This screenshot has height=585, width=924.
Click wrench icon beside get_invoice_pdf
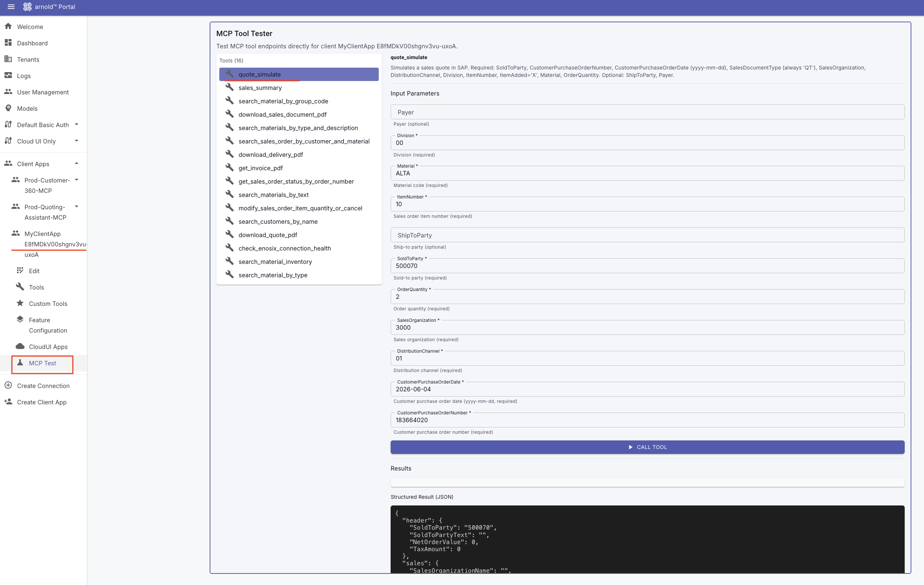(x=229, y=167)
